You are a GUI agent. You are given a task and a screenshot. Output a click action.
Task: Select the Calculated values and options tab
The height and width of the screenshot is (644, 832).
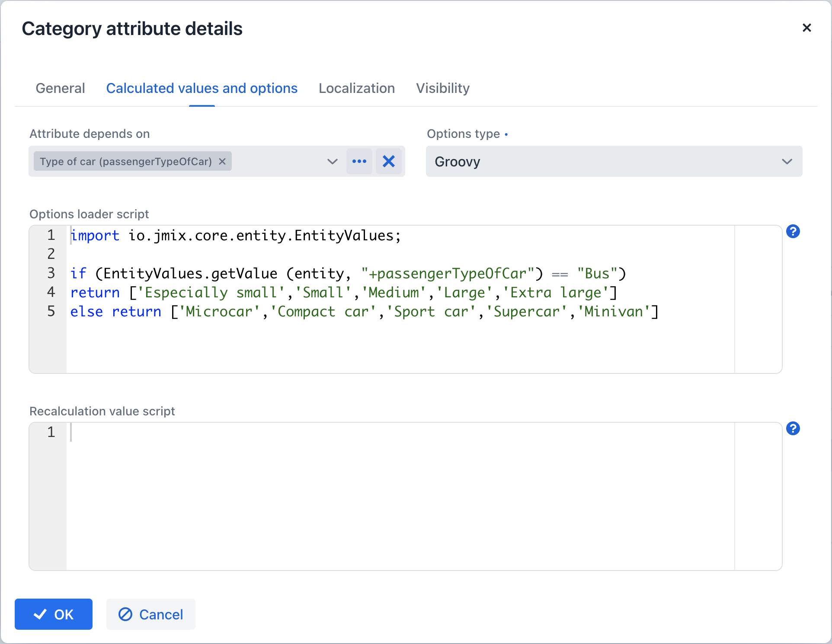[203, 88]
